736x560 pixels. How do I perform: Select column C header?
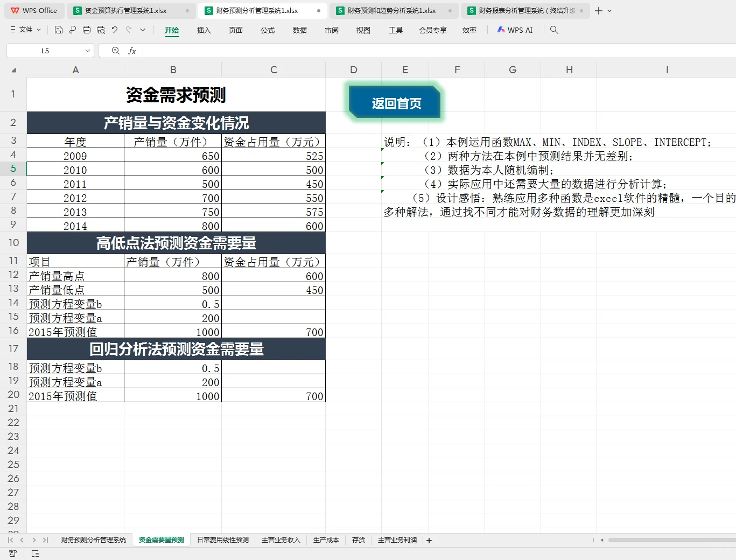(274, 69)
